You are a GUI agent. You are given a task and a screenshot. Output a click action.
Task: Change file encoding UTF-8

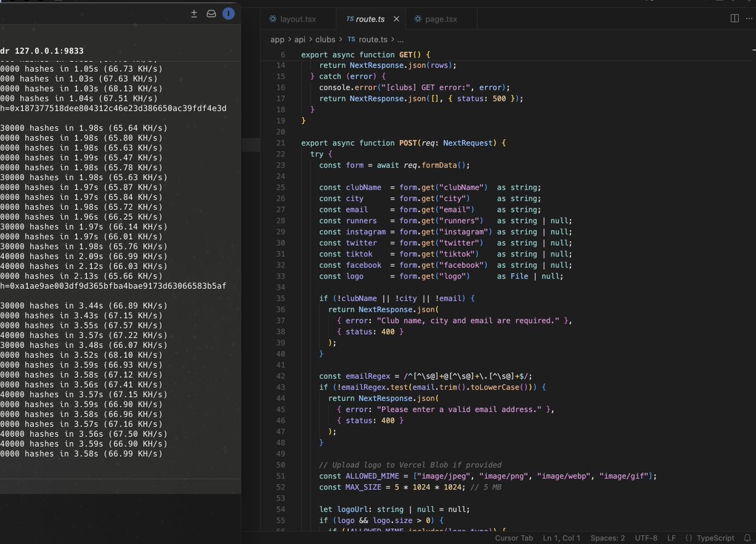click(x=646, y=538)
